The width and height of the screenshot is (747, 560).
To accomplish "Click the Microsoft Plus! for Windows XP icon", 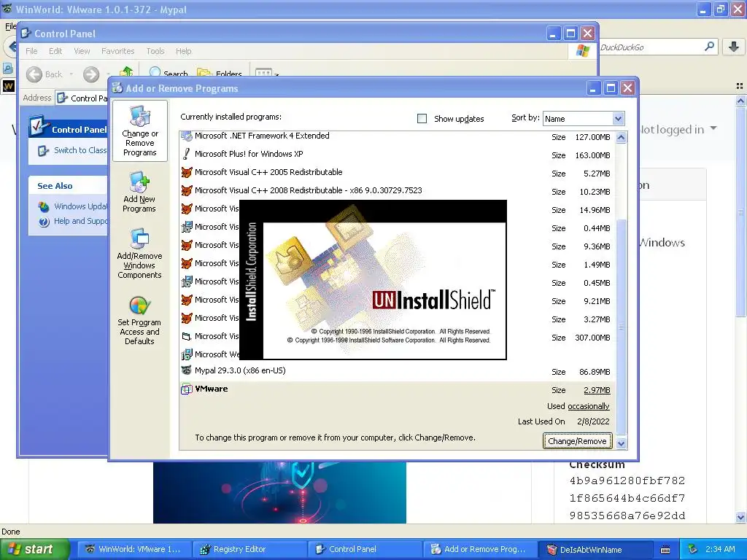I will click(x=186, y=154).
